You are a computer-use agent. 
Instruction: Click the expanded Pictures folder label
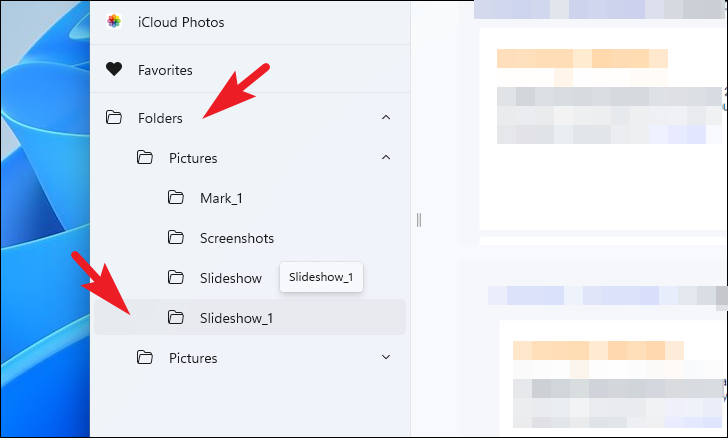tap(192, 158)
